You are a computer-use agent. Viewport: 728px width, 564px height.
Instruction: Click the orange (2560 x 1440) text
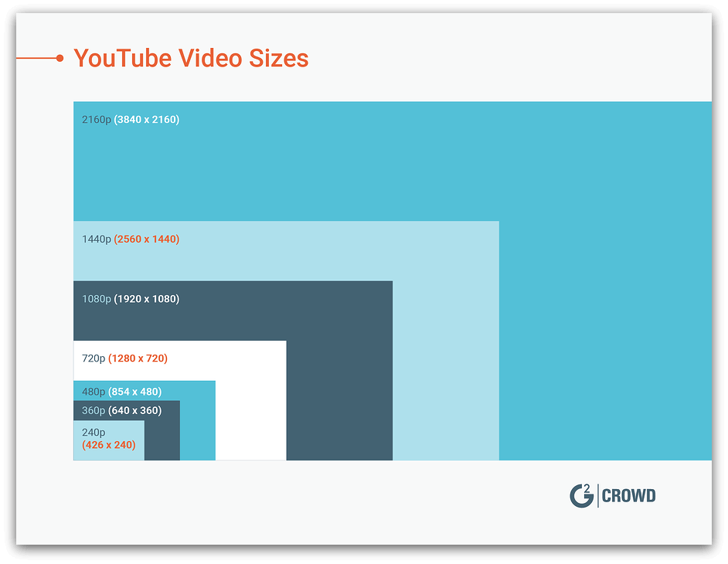pos(146,240)
